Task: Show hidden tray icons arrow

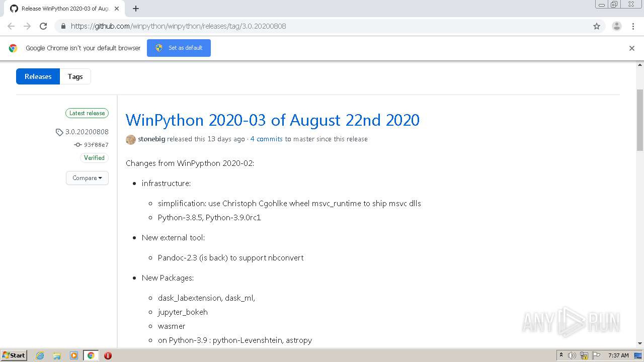Action: (561, 355)
